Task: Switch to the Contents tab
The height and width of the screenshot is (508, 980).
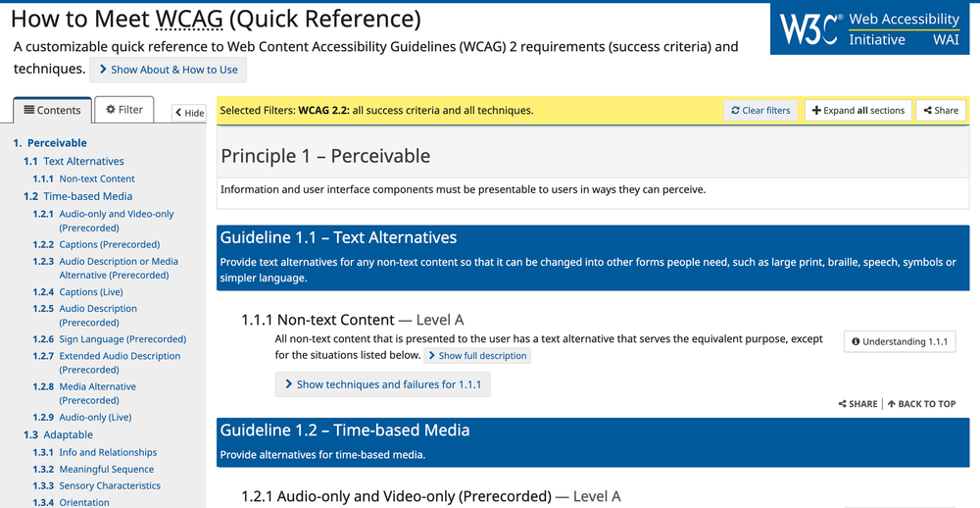Action: (x=53, y=110)
